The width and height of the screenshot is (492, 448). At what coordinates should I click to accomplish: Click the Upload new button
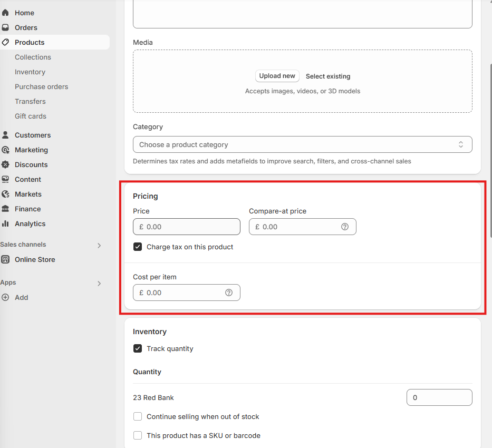pyautogui.click(x=277, y=76)
